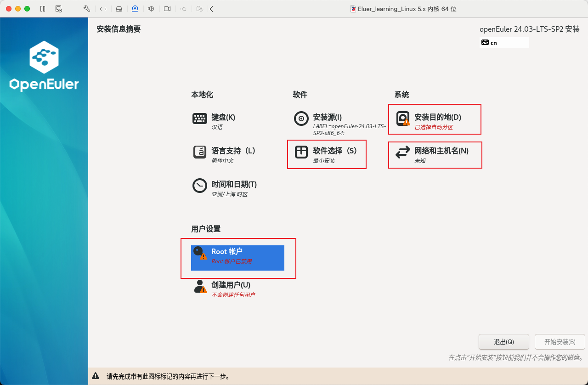This screenshot has width=588, height=385.
Task: Click the 退出(Q) button
Action: point(503,342)
